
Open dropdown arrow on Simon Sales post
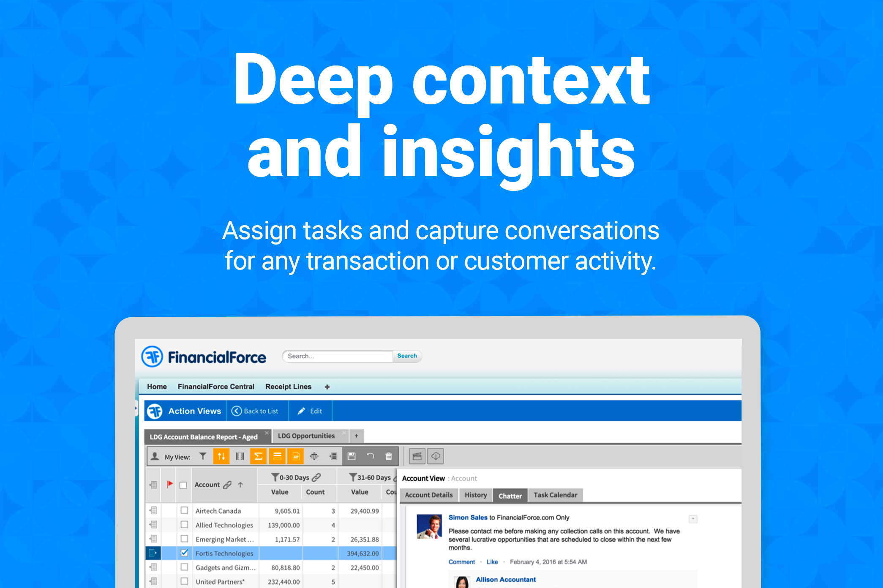(x=693, y=519)
